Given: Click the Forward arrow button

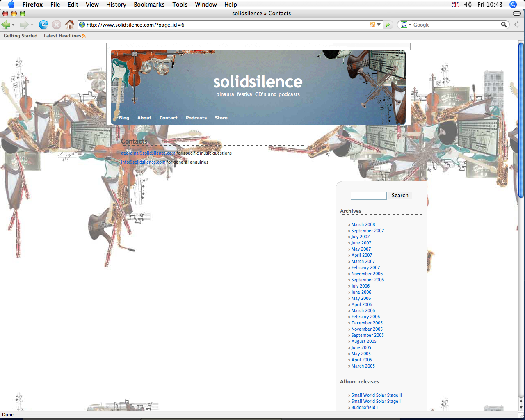Looking at the screenshot, I should tap(24, 25).
